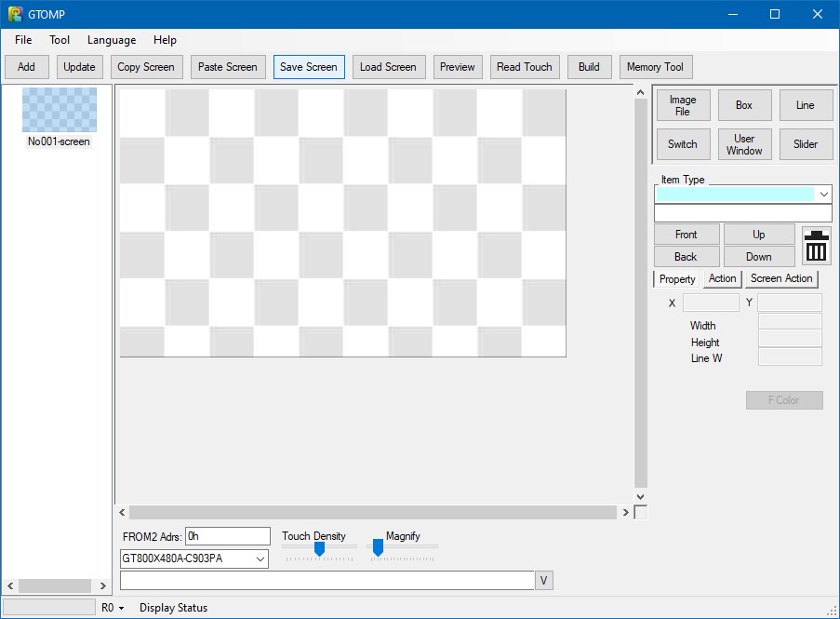Click the FROM2 Adrs input field

tap(227, 536)
